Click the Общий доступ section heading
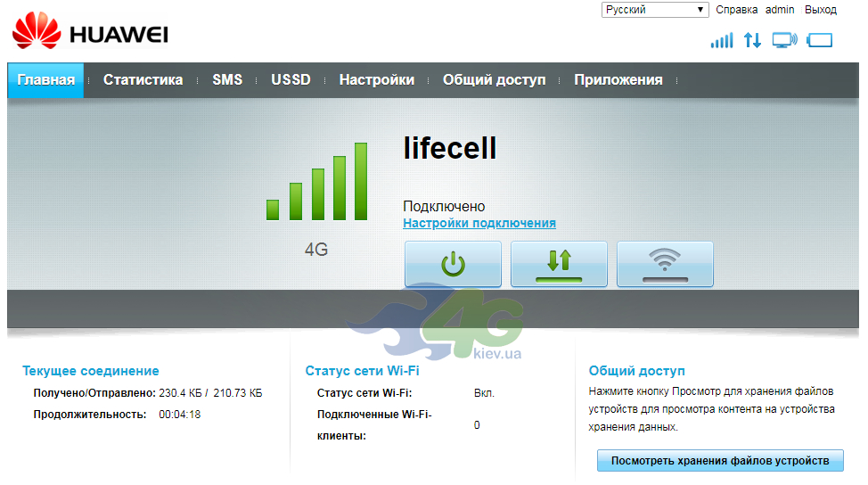Viewport: 868px width, 485px height. [x=636, y=371]
